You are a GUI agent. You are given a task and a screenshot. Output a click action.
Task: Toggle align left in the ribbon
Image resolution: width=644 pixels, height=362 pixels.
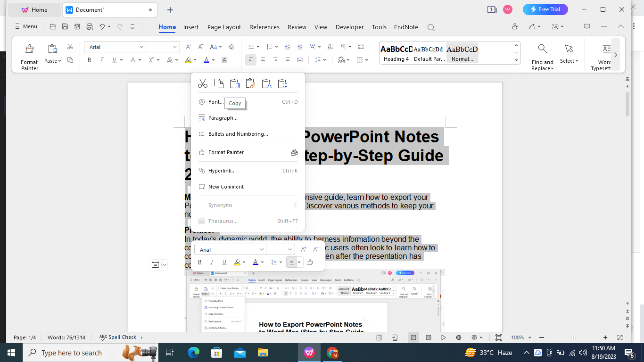[251, 60]
